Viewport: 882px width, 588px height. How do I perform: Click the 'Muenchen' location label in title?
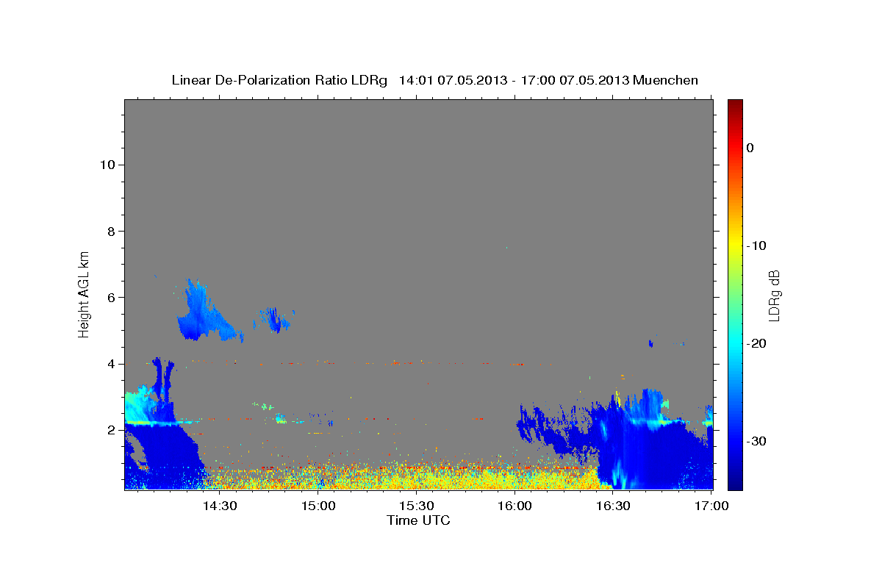(x=666, y=80)
